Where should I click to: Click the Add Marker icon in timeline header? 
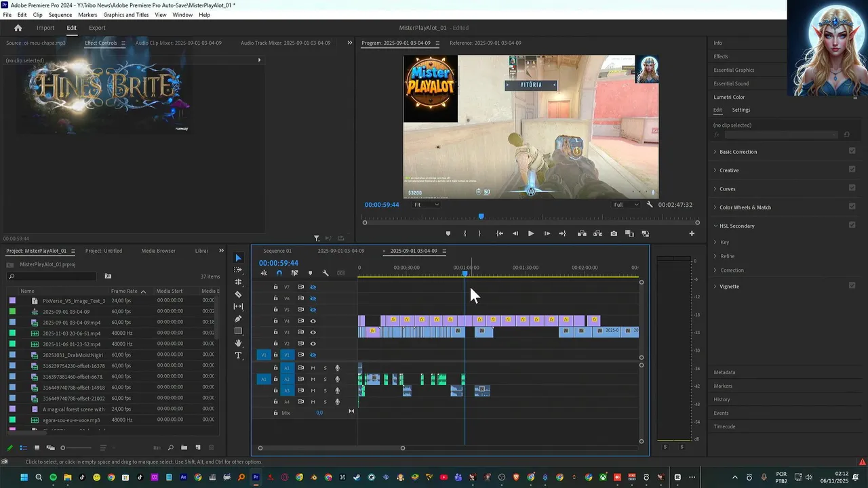[311, 273]
